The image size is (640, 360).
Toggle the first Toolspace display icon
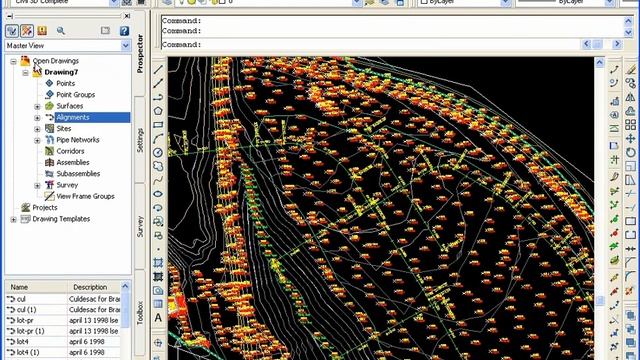tap(12, 31)
